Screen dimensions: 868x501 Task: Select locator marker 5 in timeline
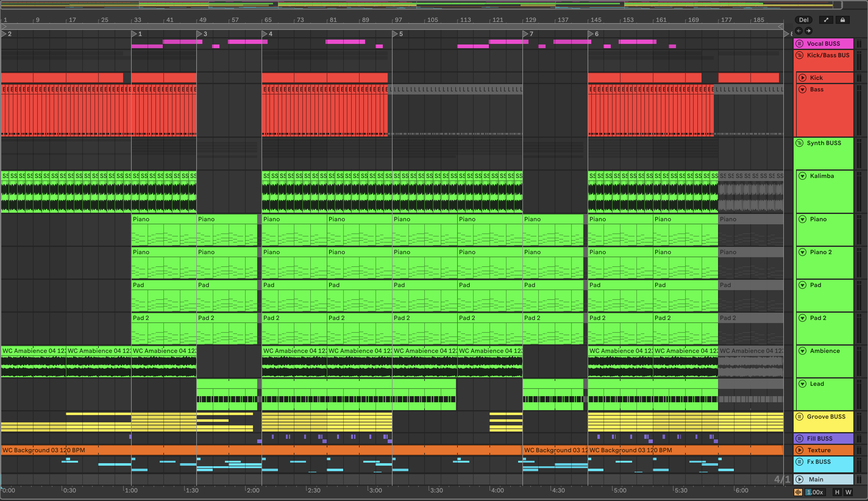[396, 34]
